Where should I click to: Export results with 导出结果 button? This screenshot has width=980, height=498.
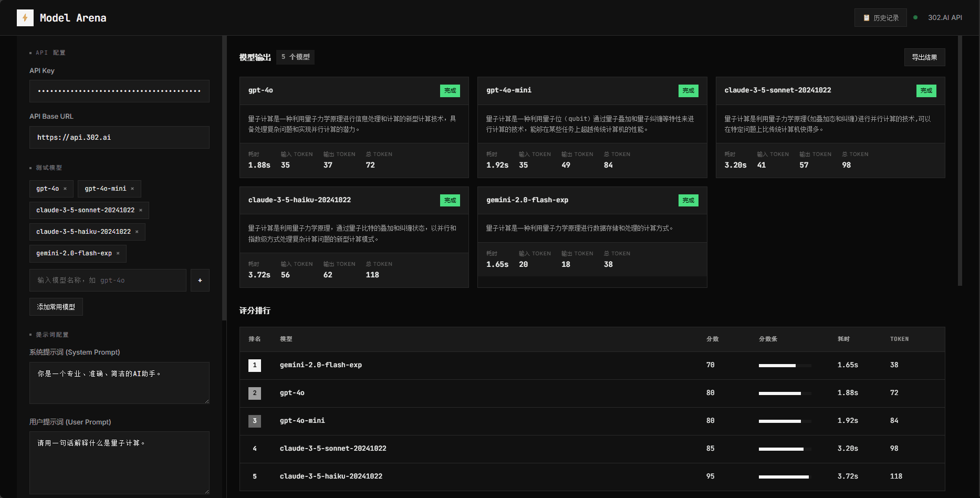[x=924, y=57]
